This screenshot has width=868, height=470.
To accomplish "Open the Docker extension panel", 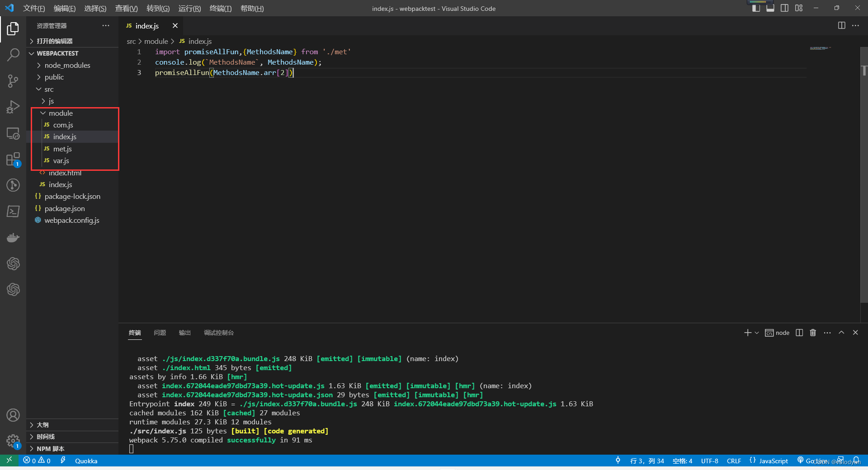I will click(x=13, y=237).
